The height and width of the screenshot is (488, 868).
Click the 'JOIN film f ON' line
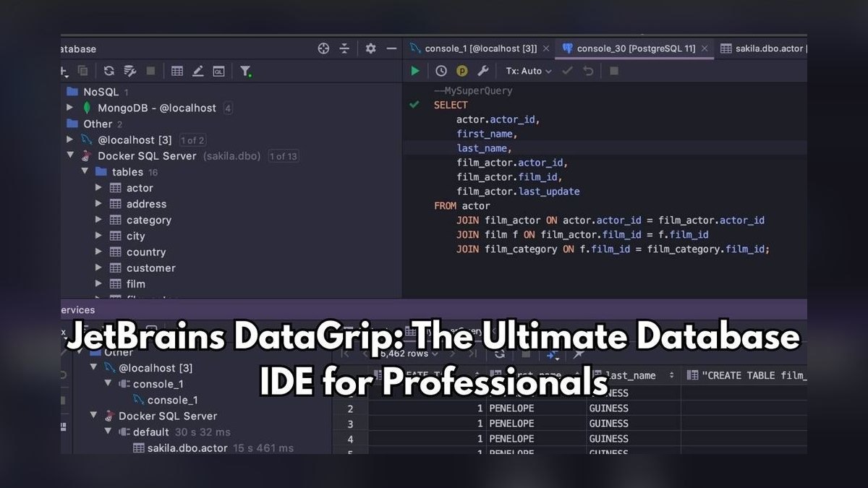click(582, 235)
